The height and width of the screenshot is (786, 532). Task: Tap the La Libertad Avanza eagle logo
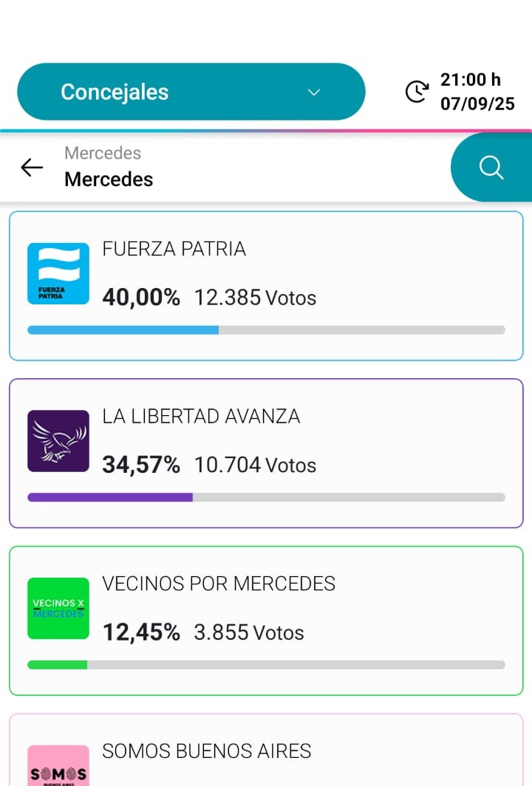tap(58, 441)
